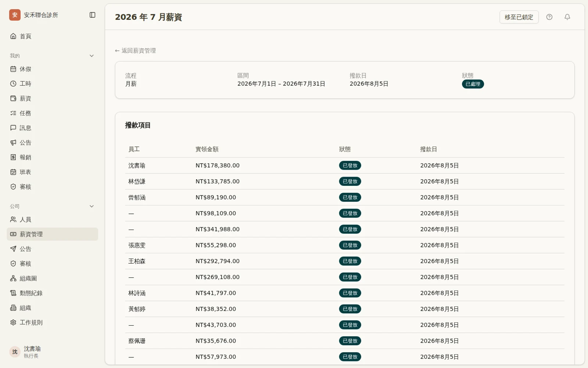Open 公告 megaphone icon under 我的

click(13, 142)
